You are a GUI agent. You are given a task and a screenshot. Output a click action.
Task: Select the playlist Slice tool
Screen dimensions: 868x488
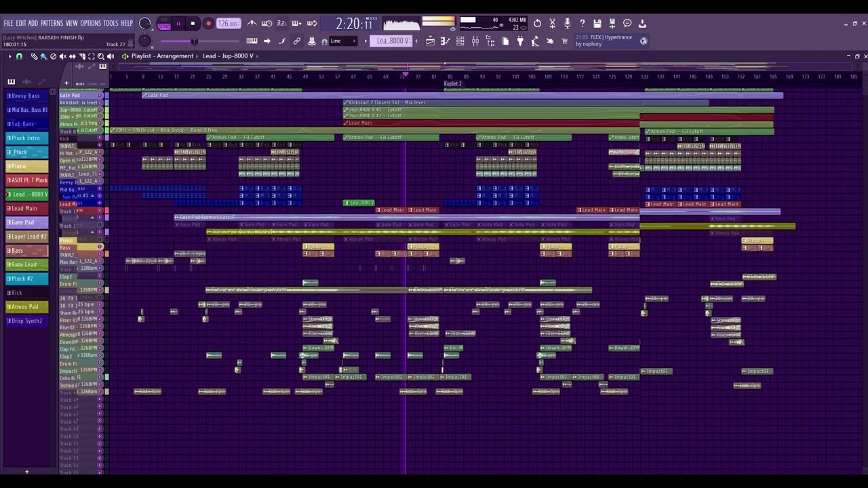point(81,56)
